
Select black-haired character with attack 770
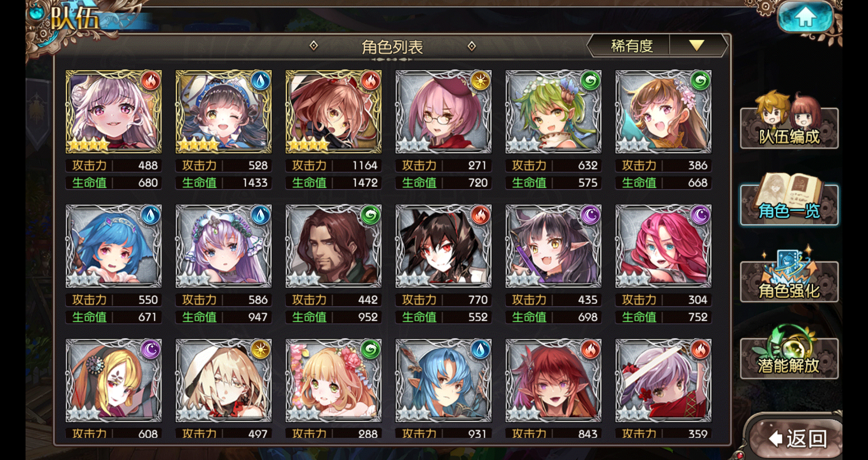443,246
